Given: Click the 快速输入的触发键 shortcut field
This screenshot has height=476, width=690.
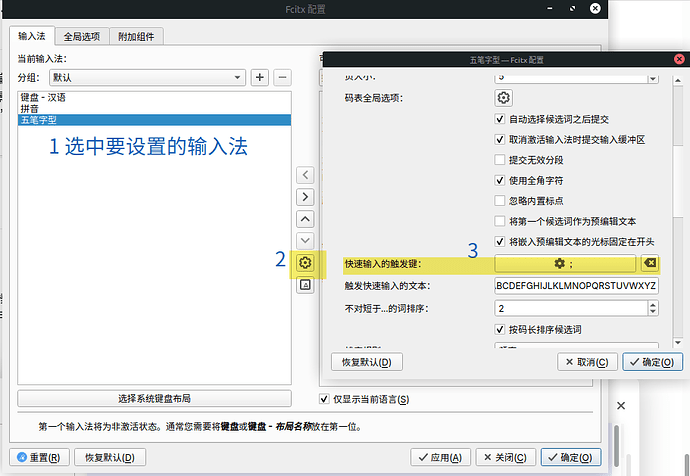Looking at the screenshot, I should click(565, 263).
